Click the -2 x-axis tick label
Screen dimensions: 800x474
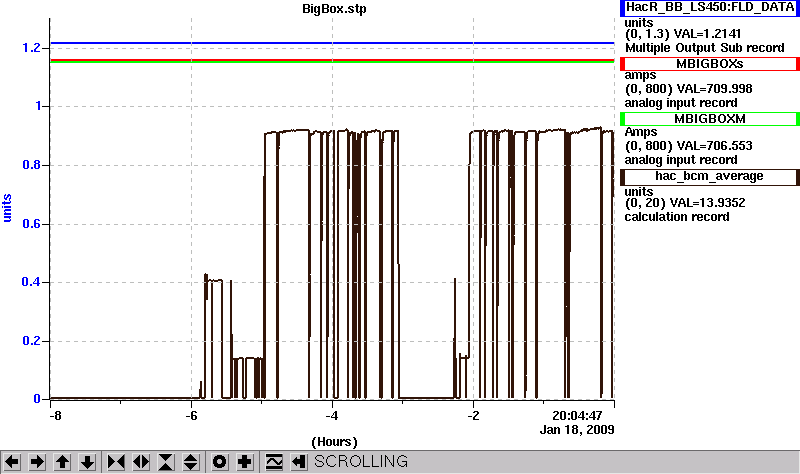pyautogui.click(x=473, y=416)
